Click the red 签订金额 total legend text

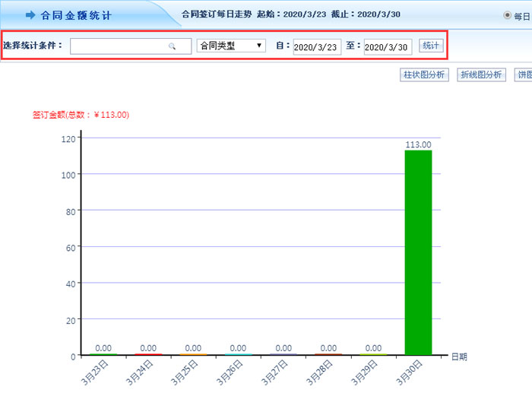81,115
